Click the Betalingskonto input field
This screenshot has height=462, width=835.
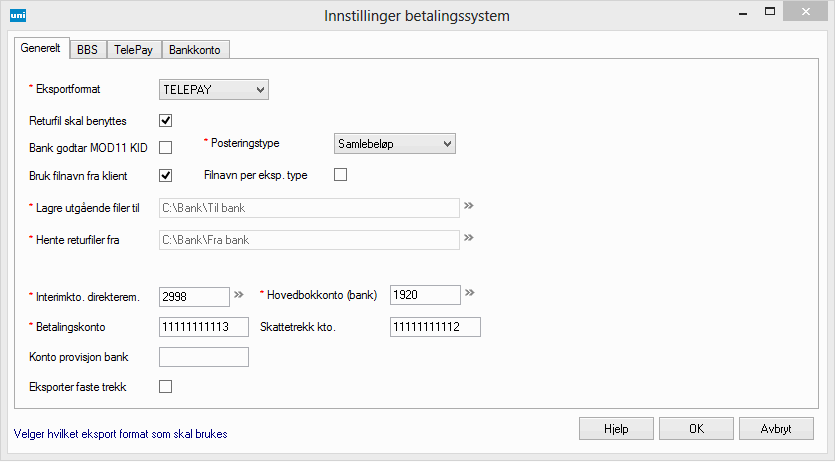pos(204,327)
